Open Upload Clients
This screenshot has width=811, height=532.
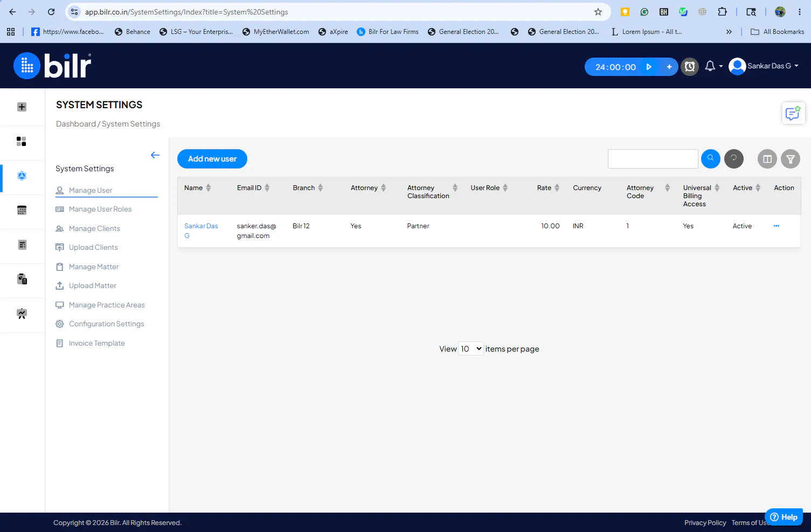[93, 247]
